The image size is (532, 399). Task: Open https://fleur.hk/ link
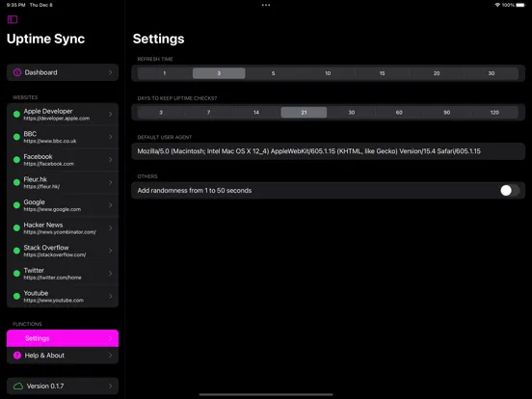[41, 187]
